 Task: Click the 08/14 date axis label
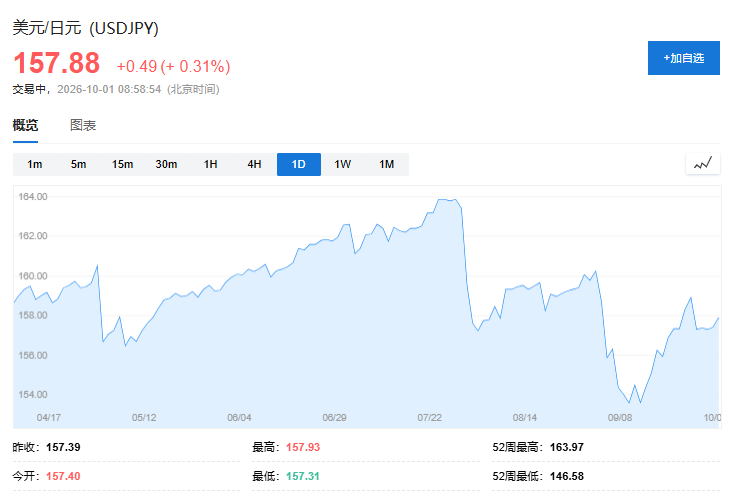click(525, 418)
